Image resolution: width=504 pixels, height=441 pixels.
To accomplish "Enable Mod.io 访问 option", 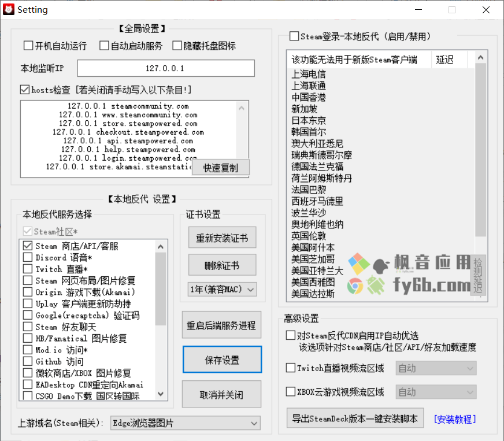I will tap(28, 350).
